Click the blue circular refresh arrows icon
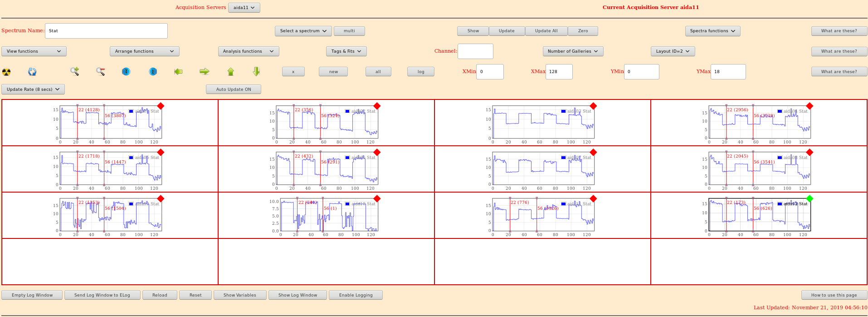Viewport: 868px width, 317px height. 32,72
